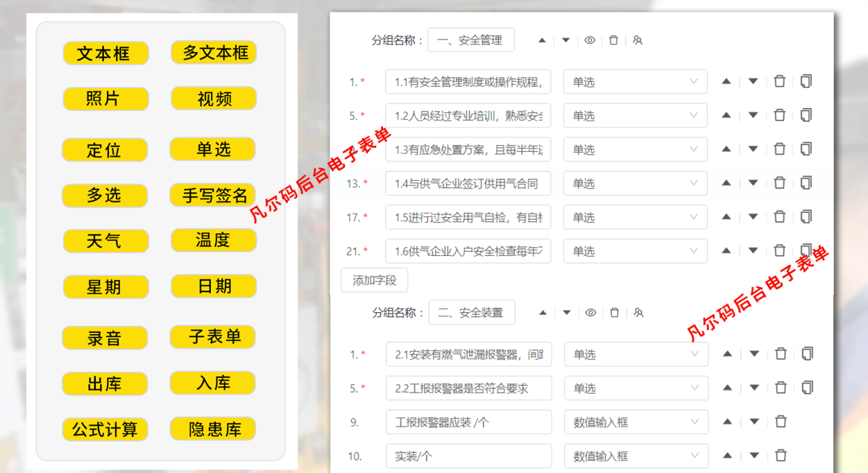Open the type dropdown for field 1.5
868x473 pixels.
[634, 216]
